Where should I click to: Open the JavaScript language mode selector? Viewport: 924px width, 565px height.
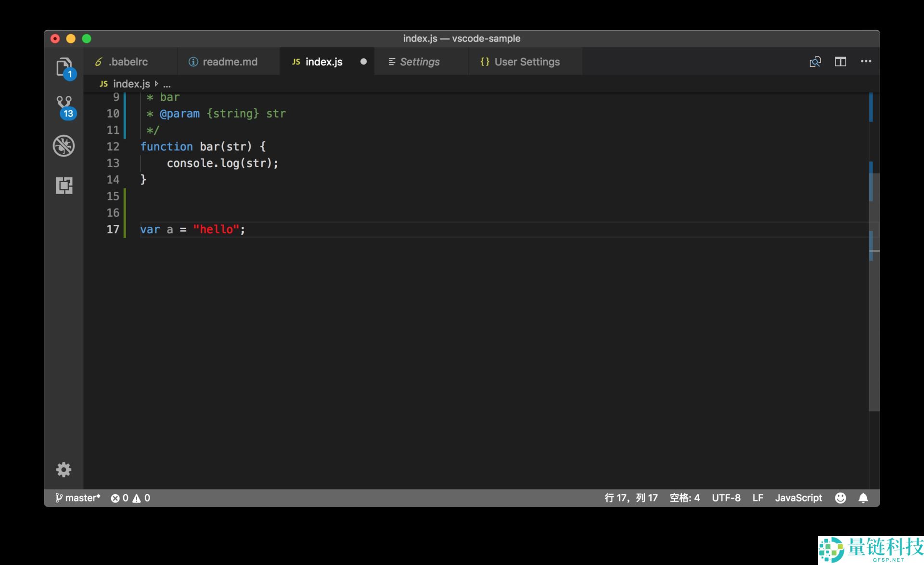tap(798, 498)
